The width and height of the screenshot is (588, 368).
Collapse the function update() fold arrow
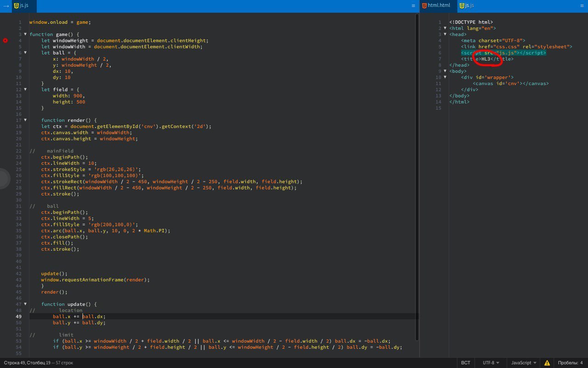click(x=25, y=304)
